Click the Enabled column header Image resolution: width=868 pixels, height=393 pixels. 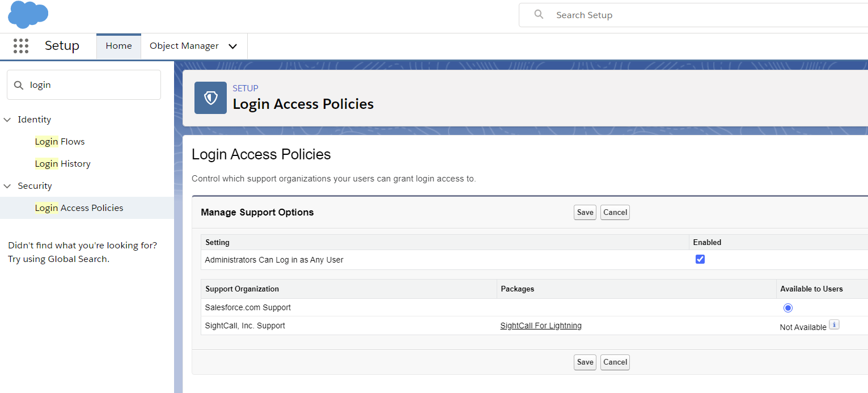pyautogui.click(x=707, y=243)
